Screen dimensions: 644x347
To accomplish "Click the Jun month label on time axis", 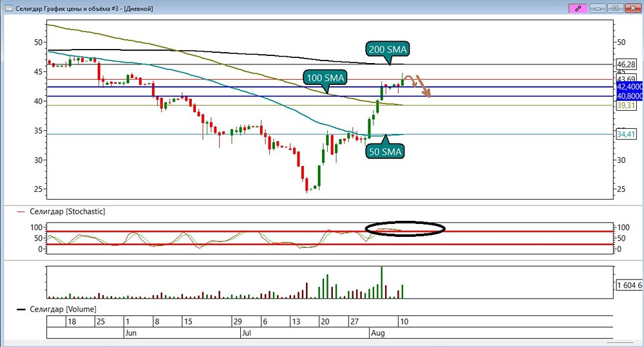I will [x=131, y=333].
